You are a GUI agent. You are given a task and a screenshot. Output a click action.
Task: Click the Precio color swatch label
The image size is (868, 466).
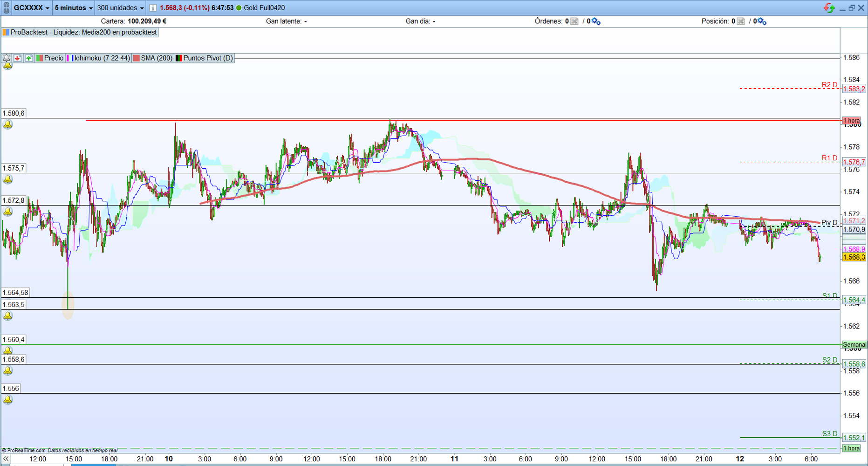tap(50, 58)
